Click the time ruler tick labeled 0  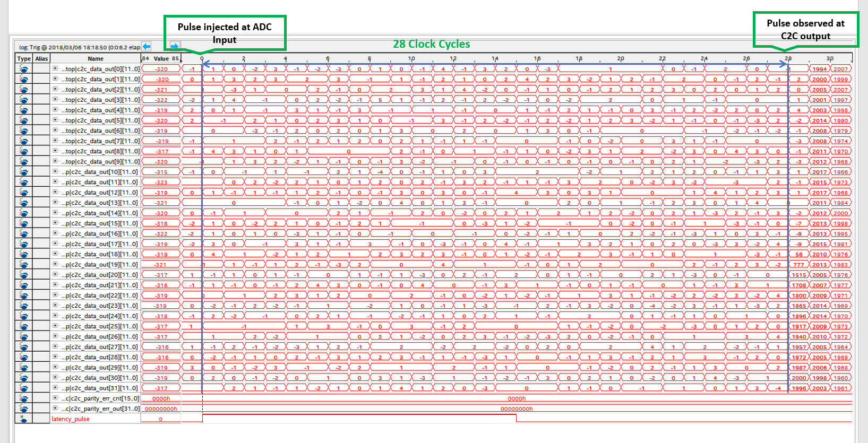pos(202,58)
